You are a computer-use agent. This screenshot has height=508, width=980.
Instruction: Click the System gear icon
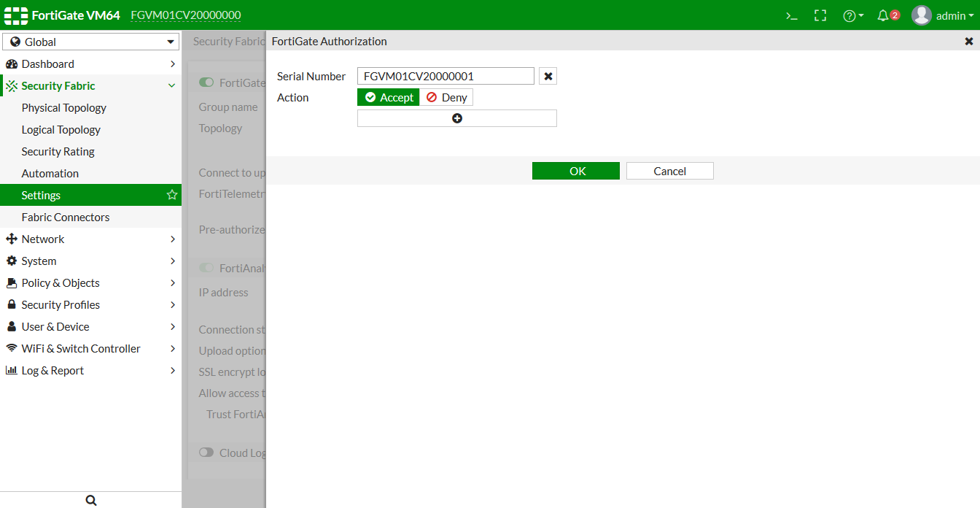tap(11, 261)
